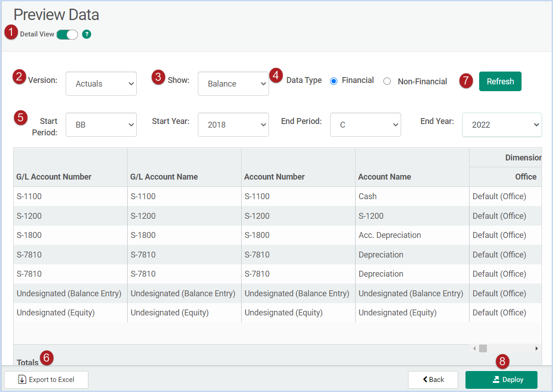Click the Refresh button
The height and width of the screenshot is (392, 553).
pos(500,82)
